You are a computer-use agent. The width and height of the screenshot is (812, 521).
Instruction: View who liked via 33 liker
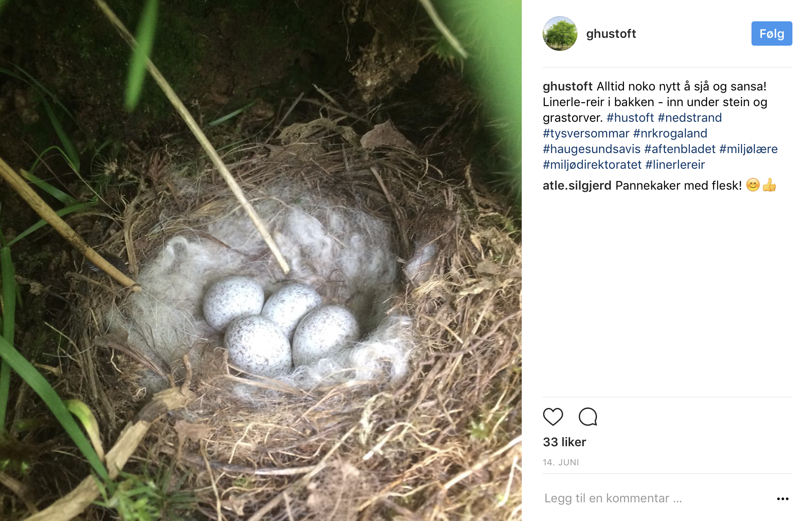pos(564,442)
